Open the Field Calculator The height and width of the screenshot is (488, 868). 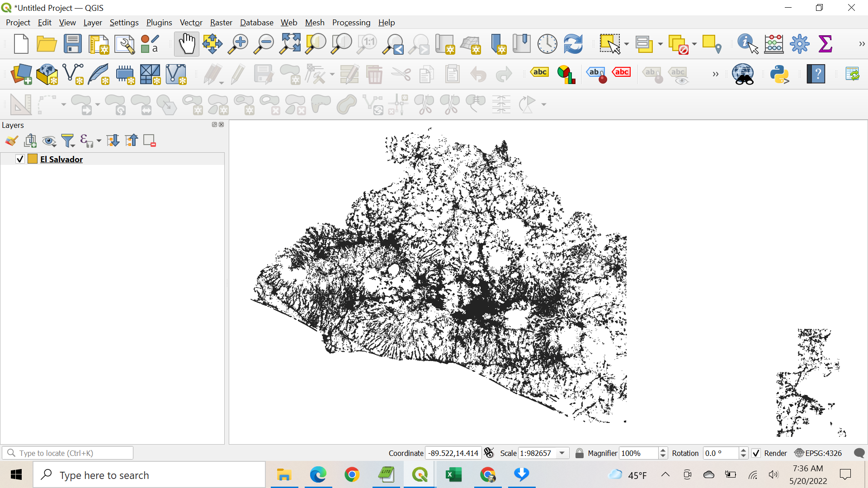774,44
